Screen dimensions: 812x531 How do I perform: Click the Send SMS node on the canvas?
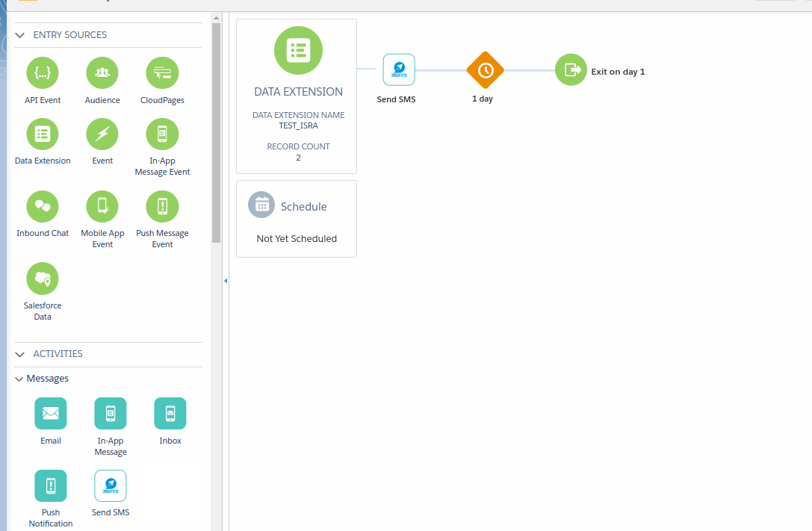point(399,70)
